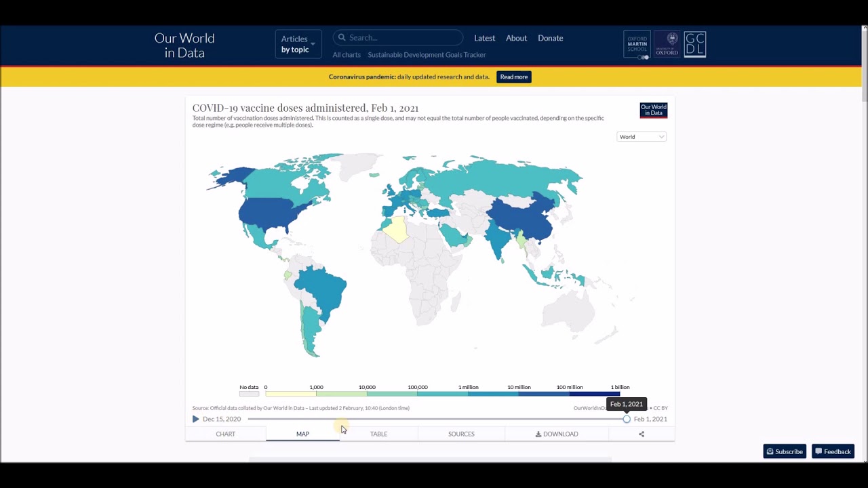Switch to the TABLE tab
868x488 pixels.
pyautogui.click(x=378, y=434)
